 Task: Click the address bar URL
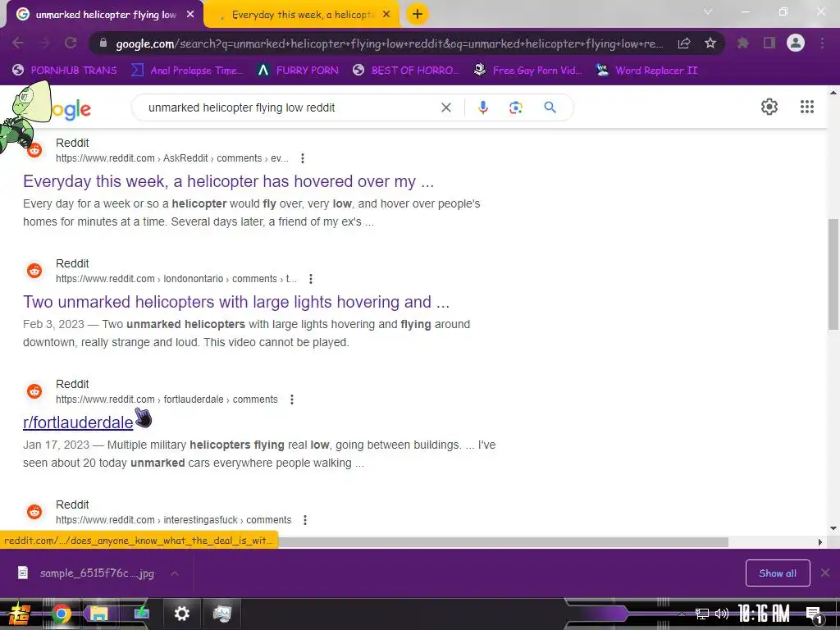click(389, 43)
